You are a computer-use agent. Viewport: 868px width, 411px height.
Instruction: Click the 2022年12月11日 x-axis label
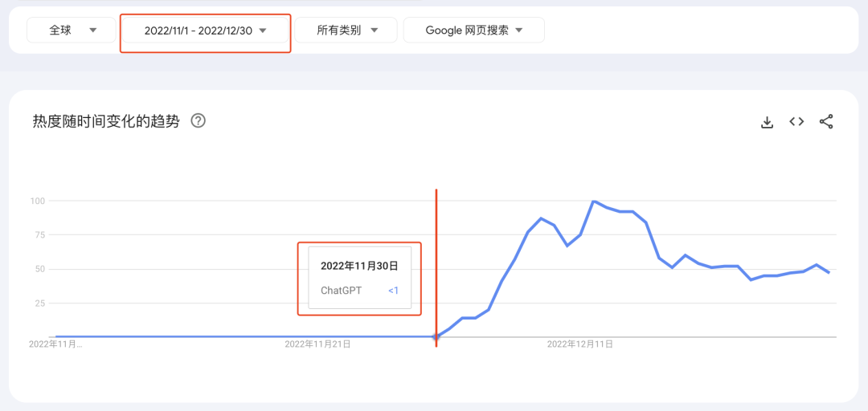(580, 344)
